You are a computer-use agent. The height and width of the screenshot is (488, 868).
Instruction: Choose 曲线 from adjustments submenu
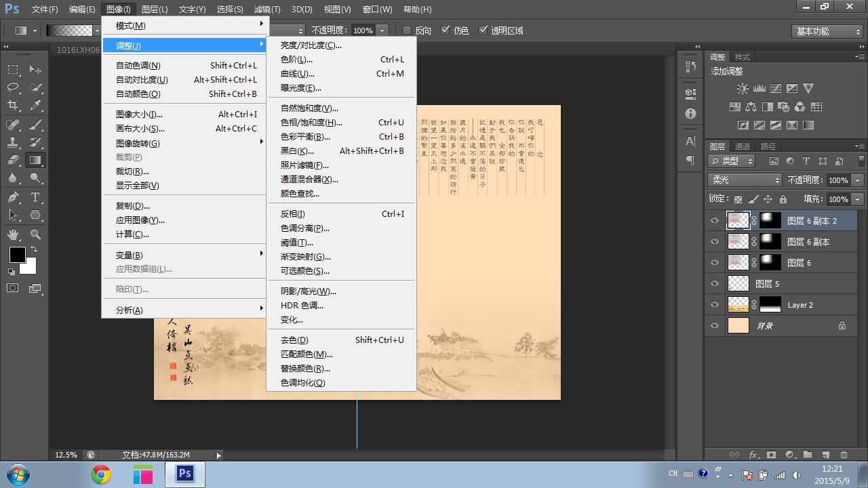click(x=342, y=73)
